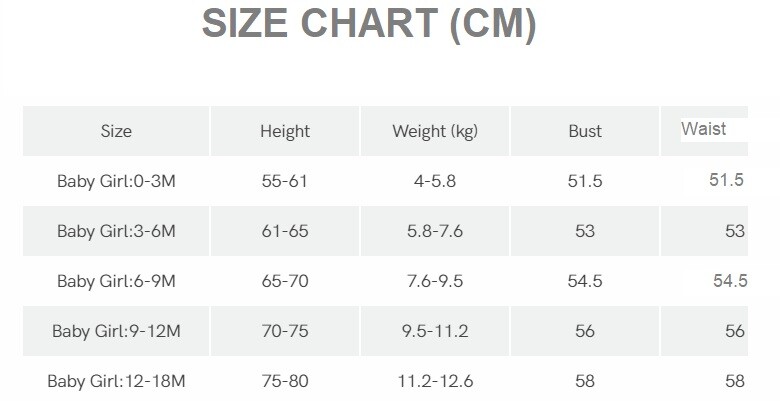Screen dimensions: 780x401
Task: Select the Baby Girl:9-12M row label
Action: tap(116, 331)
